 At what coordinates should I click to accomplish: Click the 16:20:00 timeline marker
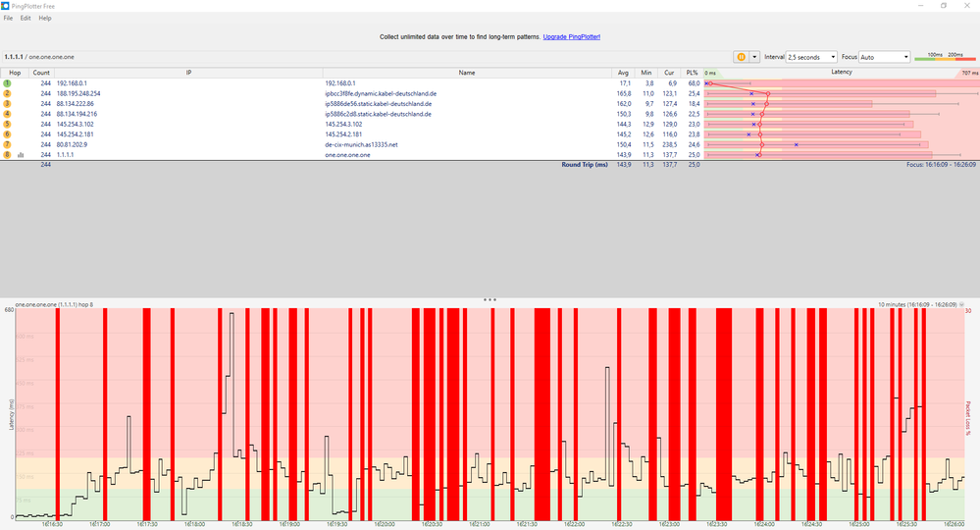384,524
